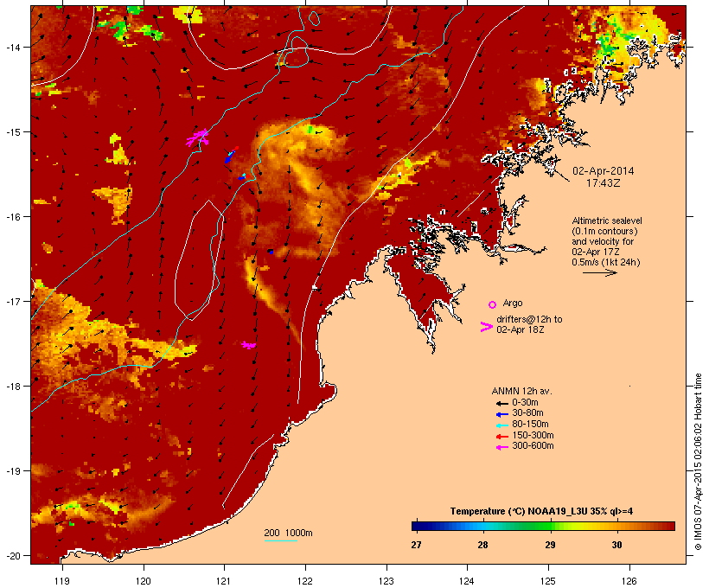Click the '0-30m' depth label
Image resolution: width=709 pixels, height=588 pixels.
(525, 403)
